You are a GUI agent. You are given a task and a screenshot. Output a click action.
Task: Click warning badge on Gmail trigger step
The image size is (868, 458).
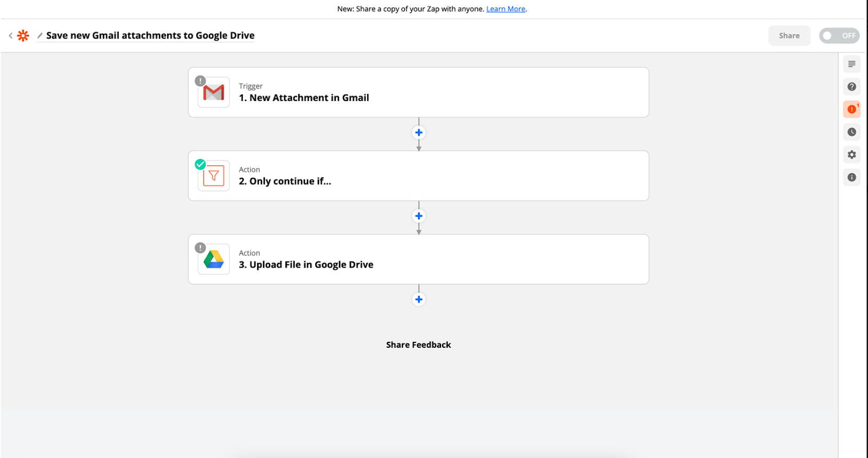(200, 81)
